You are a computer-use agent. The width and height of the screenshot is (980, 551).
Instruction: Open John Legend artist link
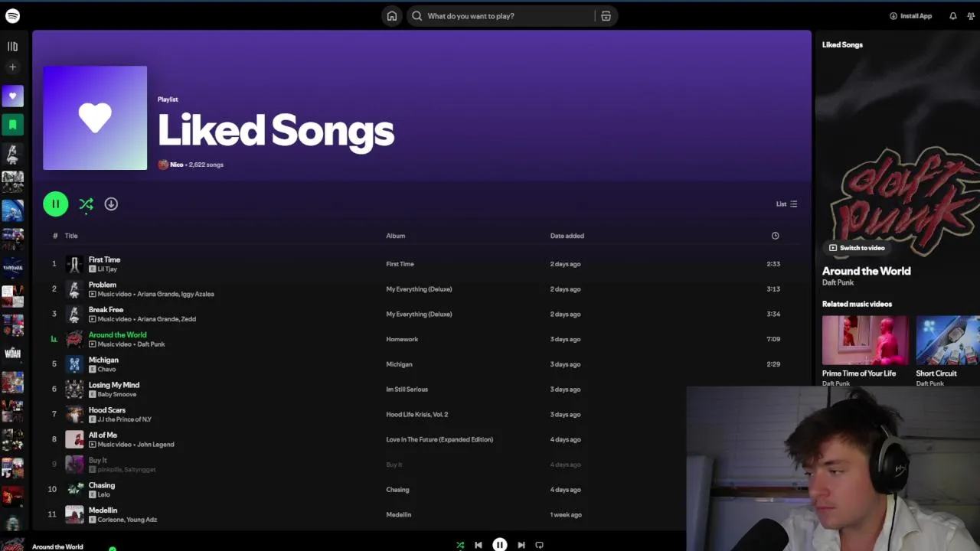(x=155, y=445)
